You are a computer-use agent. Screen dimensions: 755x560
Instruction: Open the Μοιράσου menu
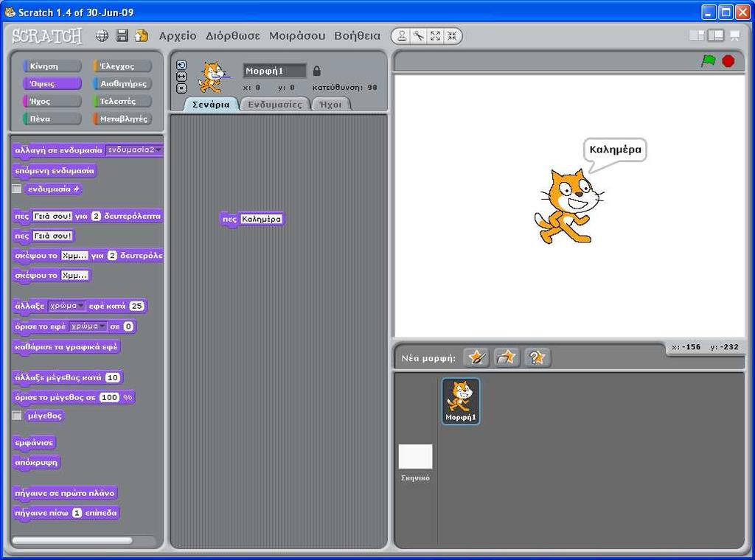pyautogui.click(x=296, y=36)
